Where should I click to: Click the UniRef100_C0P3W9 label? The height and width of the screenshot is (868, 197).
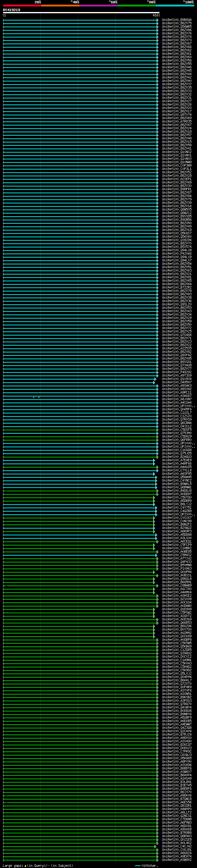coord(177,165)
